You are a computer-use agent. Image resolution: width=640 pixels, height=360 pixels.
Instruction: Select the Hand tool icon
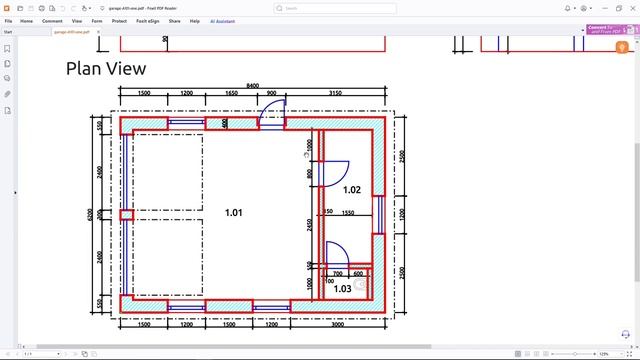84,8
